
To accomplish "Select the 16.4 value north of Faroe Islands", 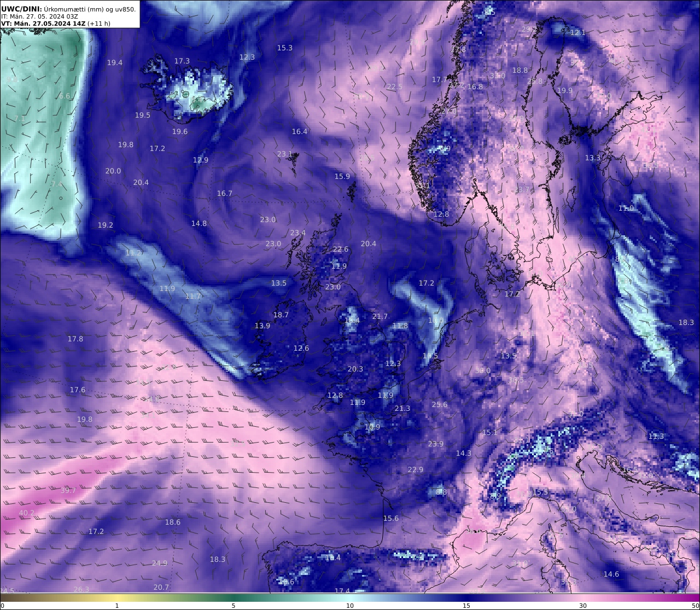I will point(300,132).
